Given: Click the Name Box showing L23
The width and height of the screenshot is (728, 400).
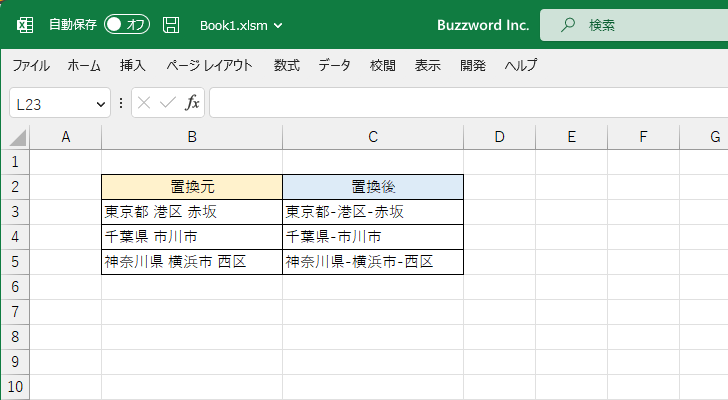Looking at the screenshot, I should (60, 103).
